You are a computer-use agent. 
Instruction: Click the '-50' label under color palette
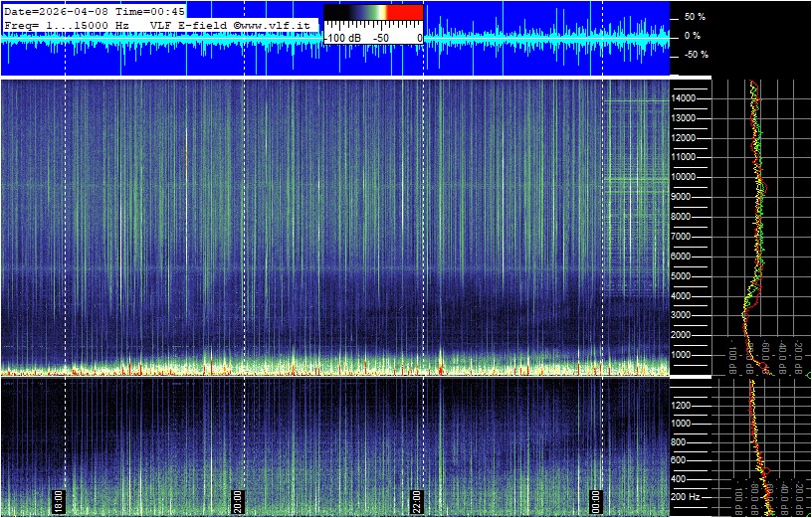[382, 39]
